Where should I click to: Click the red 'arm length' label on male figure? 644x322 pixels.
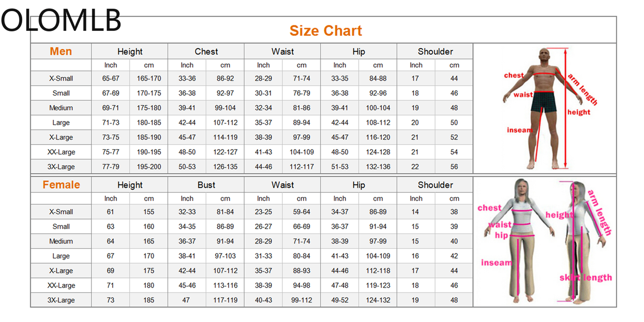pyautogui.click(x=582, y=90)
